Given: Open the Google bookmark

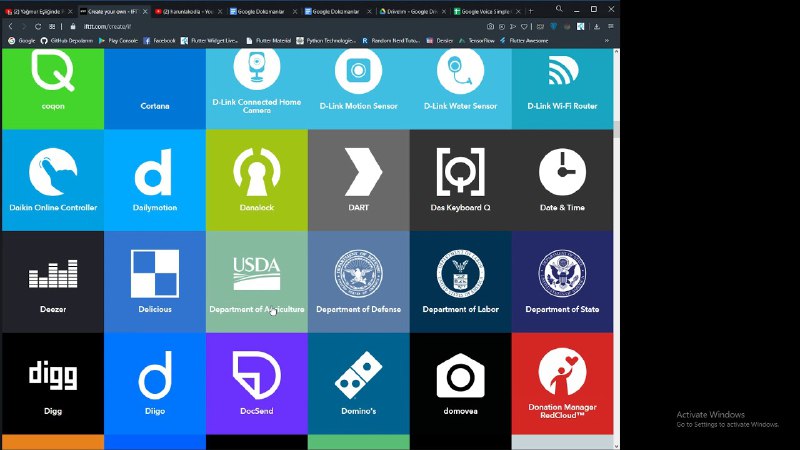Looking at the screenshot, I should pyautogui.click(x=22, y=40).
